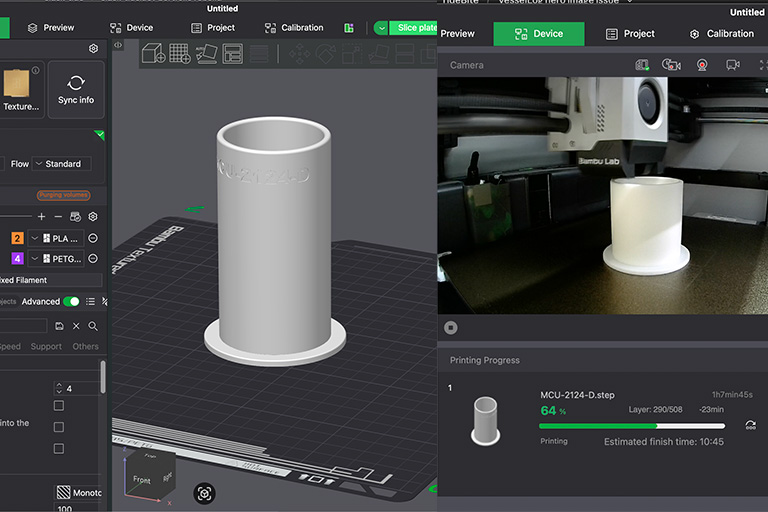Select the disabled Move tool icon
The width and height of the screenshot is (768, 512).
pos(299,54)
